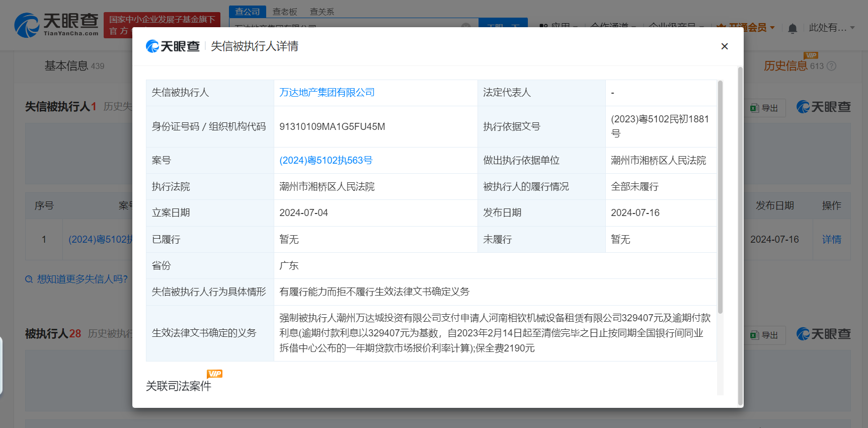Clear the search box with the X icon
Screen dimensions: 868x428
point(466,25)
